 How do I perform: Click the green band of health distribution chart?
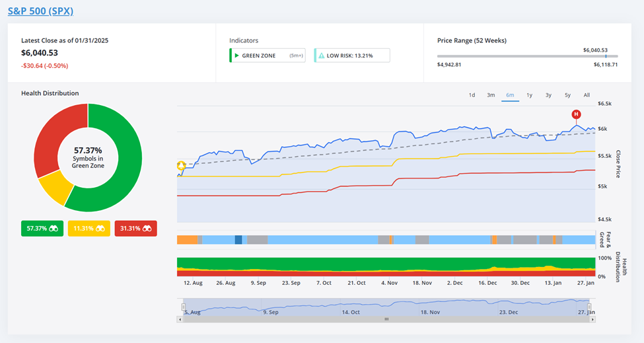(386, 263)
